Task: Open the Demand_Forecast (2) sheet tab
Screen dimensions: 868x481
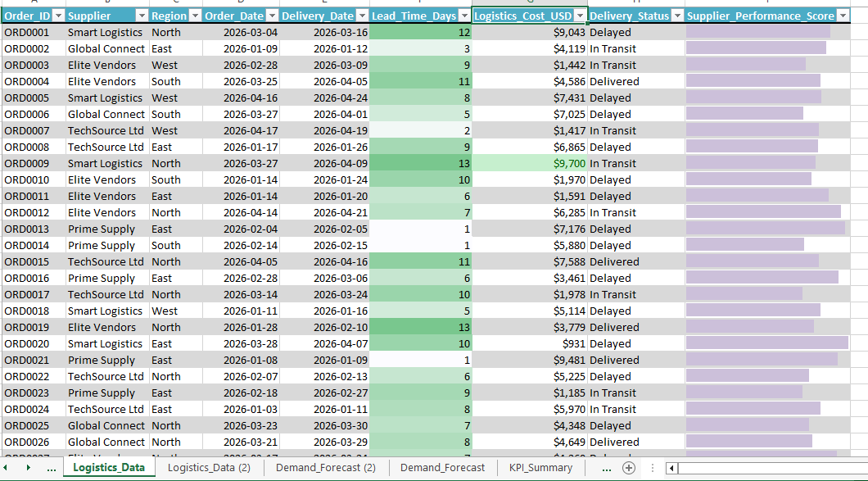Action: coord(326,468)
